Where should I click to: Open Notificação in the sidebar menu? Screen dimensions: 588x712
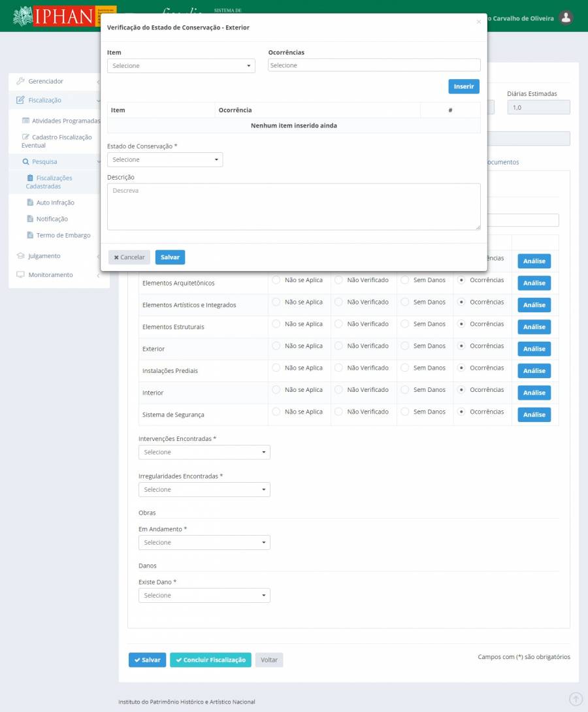tap(52, 219)
